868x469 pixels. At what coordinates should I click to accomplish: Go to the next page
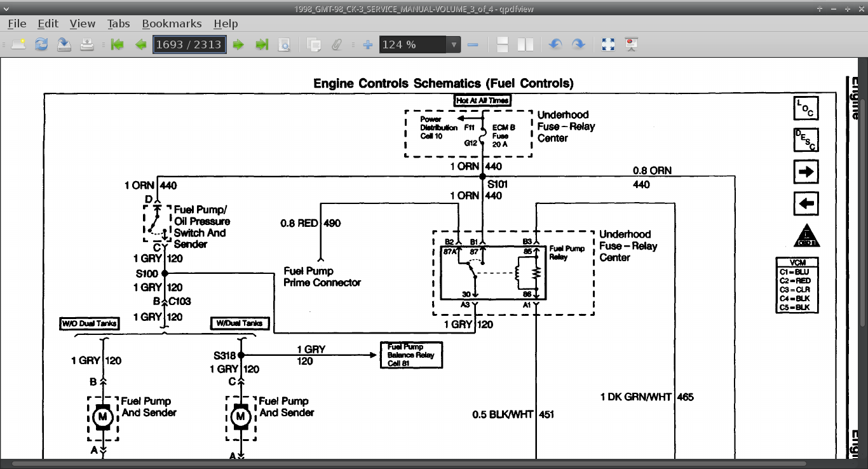[x=238, y=44]
